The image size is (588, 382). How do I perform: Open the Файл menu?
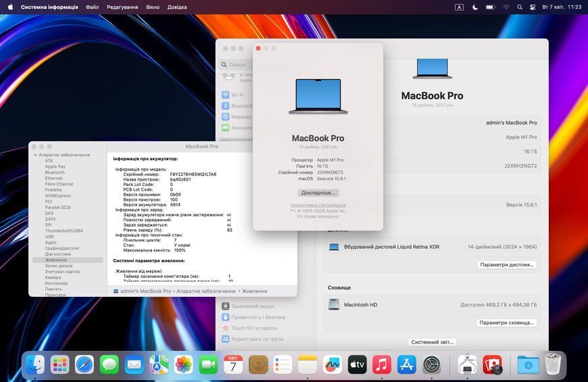click(92, 7)
